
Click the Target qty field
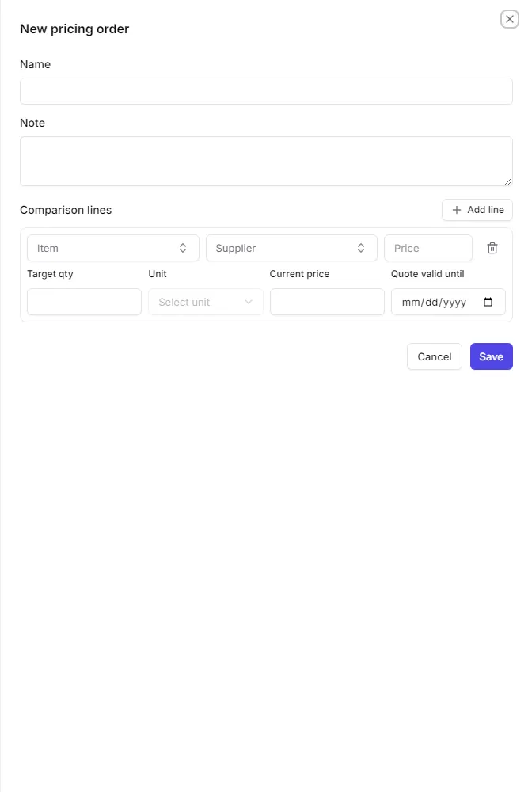click(x=84, y=302)
